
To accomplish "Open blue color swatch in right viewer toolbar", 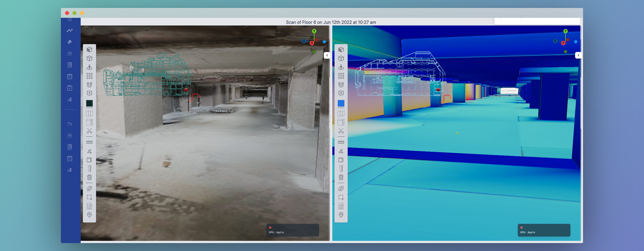I will tap(341, 103).
